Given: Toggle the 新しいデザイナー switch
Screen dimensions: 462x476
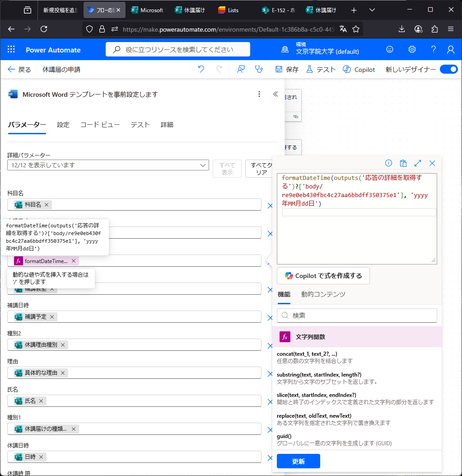Looking at the screenshot, I should pyautogui.click(x=448, y=69).
